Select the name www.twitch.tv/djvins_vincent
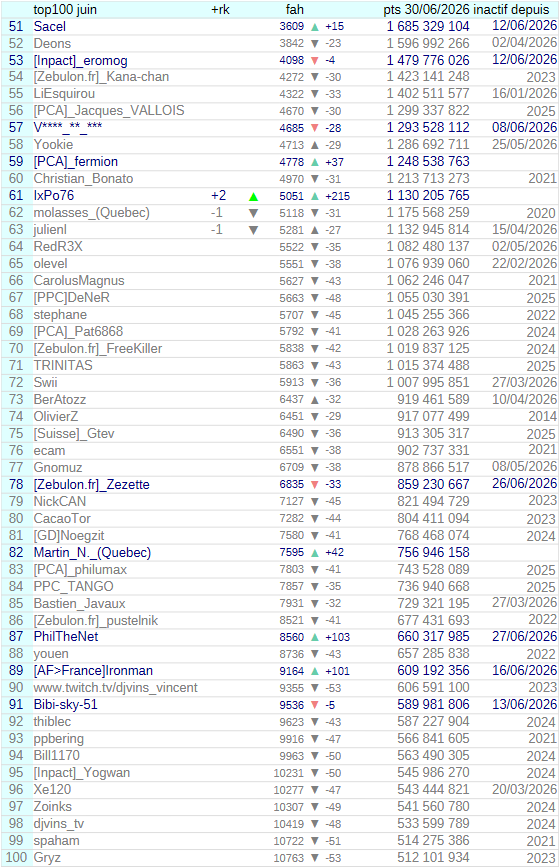 coord(116,688)
